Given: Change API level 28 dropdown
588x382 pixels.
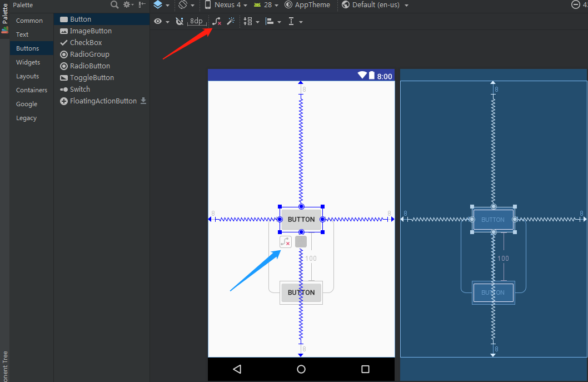Looking at the screenshot, I should point(266,5).
